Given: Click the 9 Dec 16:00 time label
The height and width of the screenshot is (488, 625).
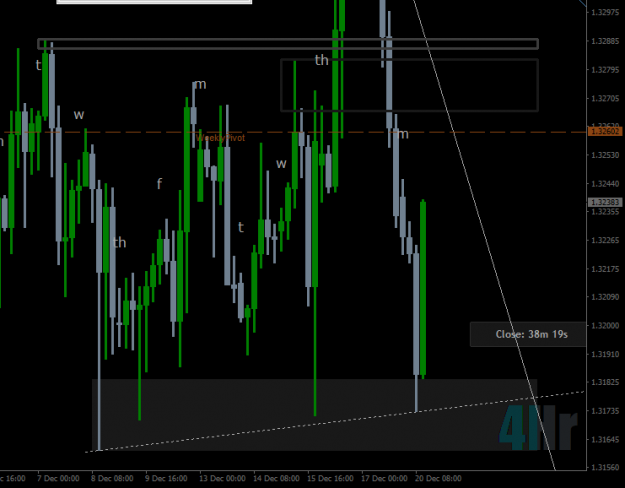Looking at the screenshot, I should 166,478.
